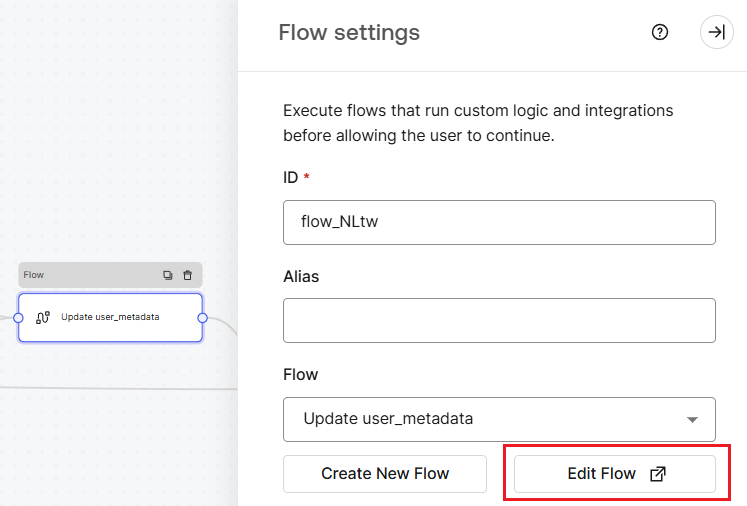Click the external link icon beside Edit Flow
This screenshot has width=747, height=506.
[658, 474]
